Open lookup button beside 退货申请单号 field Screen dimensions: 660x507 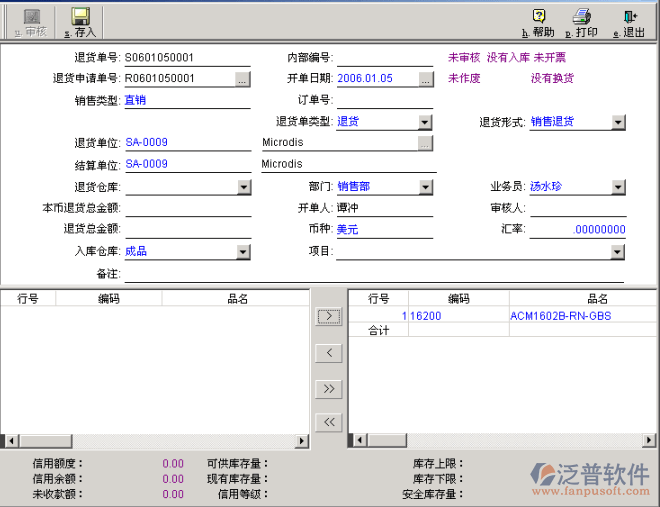click(243, 78)
